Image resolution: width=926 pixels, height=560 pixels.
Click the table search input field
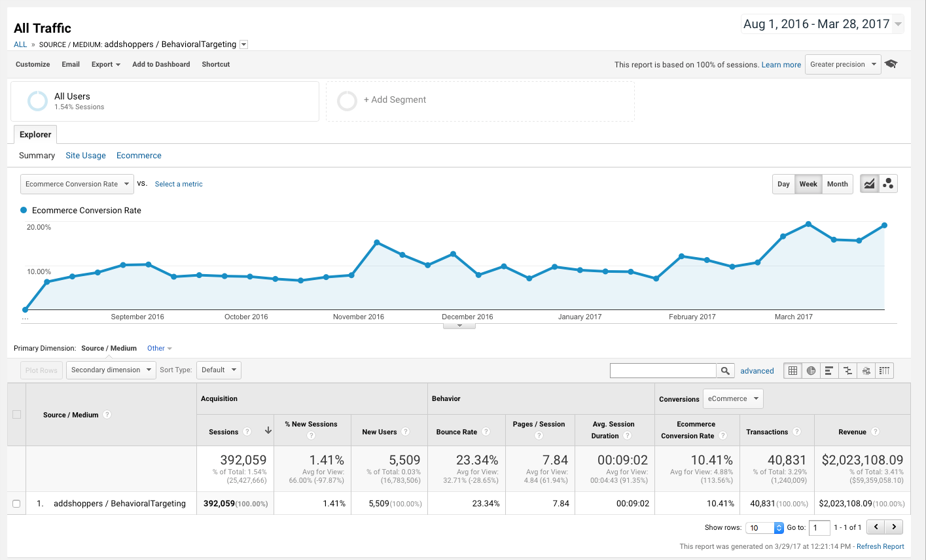pos(663,370)
